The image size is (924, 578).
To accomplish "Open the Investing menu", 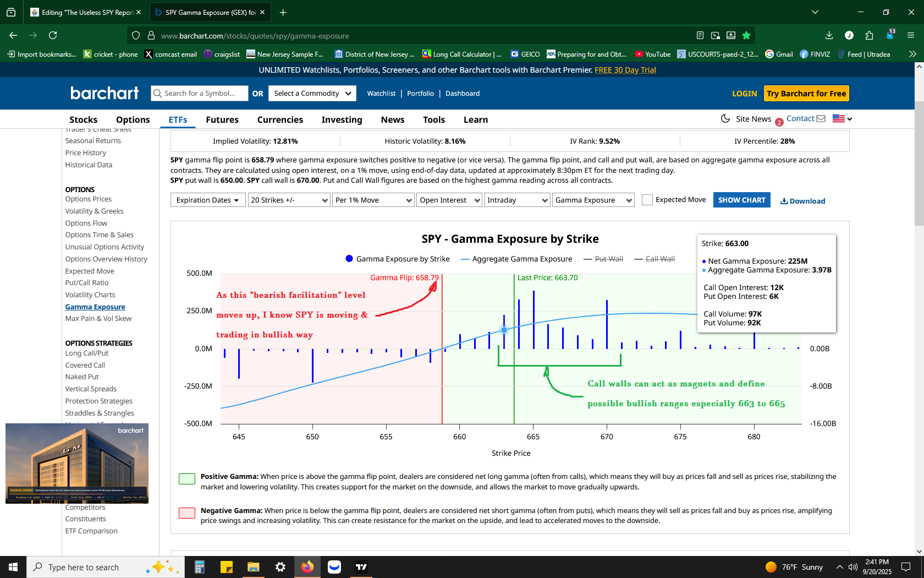I will [342, 119].
